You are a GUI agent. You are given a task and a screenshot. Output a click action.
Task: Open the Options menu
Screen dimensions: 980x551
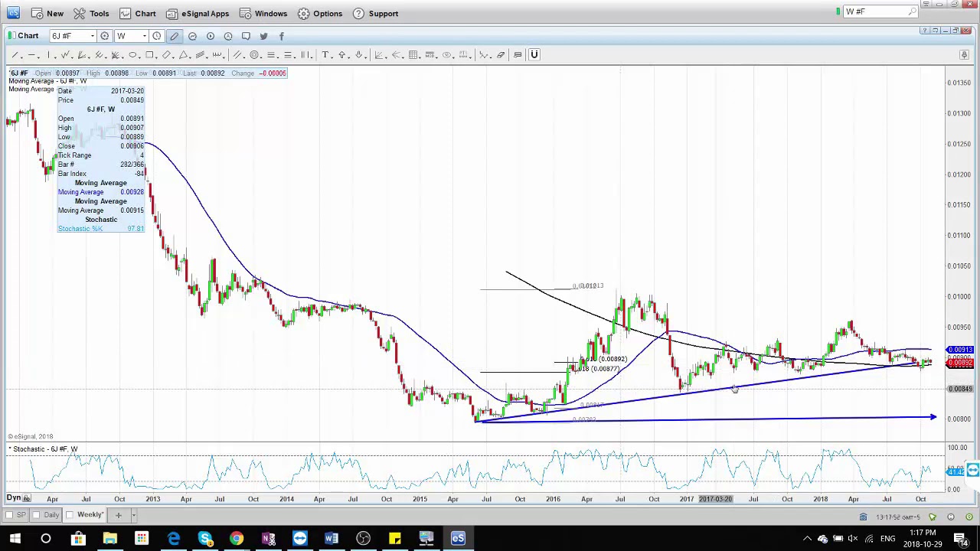pos(320,13)
